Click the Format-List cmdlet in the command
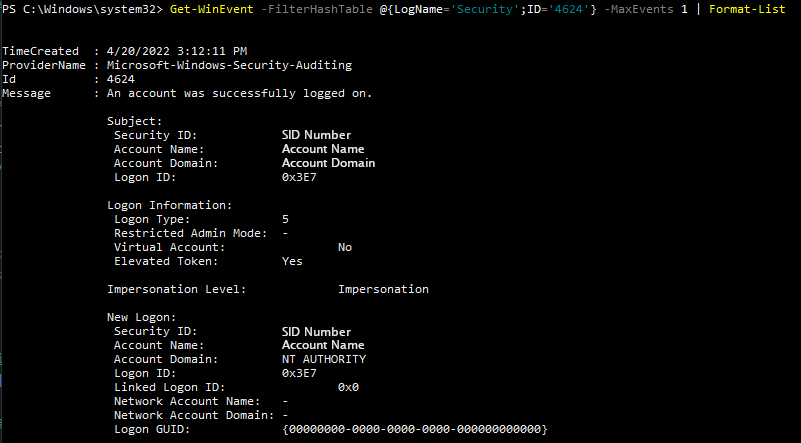This screenshot has height=443, width=801. tap(747, 9)
